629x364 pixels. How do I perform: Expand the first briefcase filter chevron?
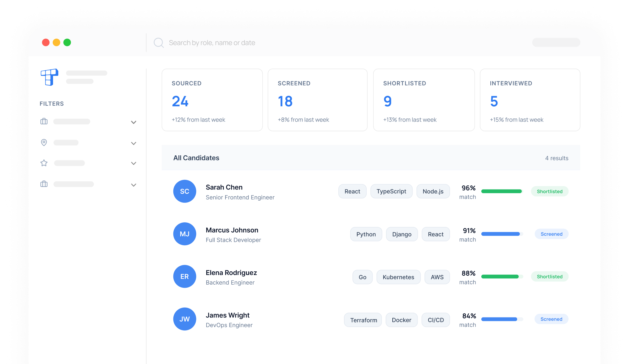coord(134,122)
